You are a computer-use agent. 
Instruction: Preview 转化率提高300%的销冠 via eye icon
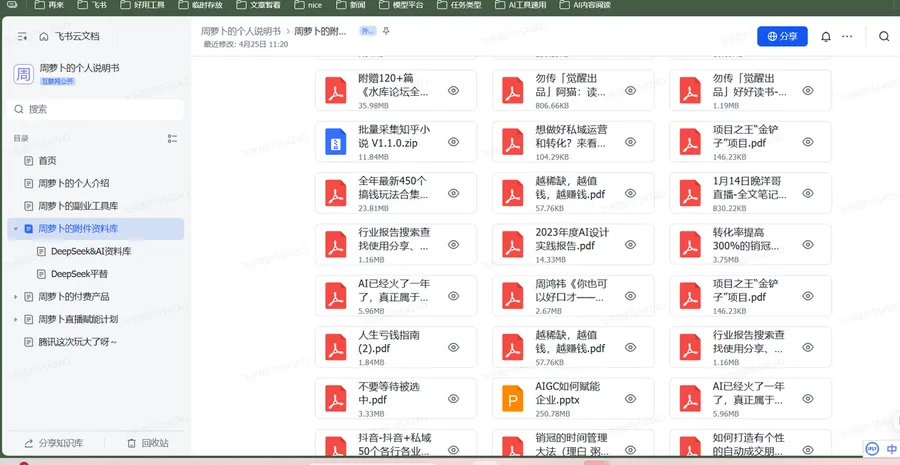[x=808, y=245]
